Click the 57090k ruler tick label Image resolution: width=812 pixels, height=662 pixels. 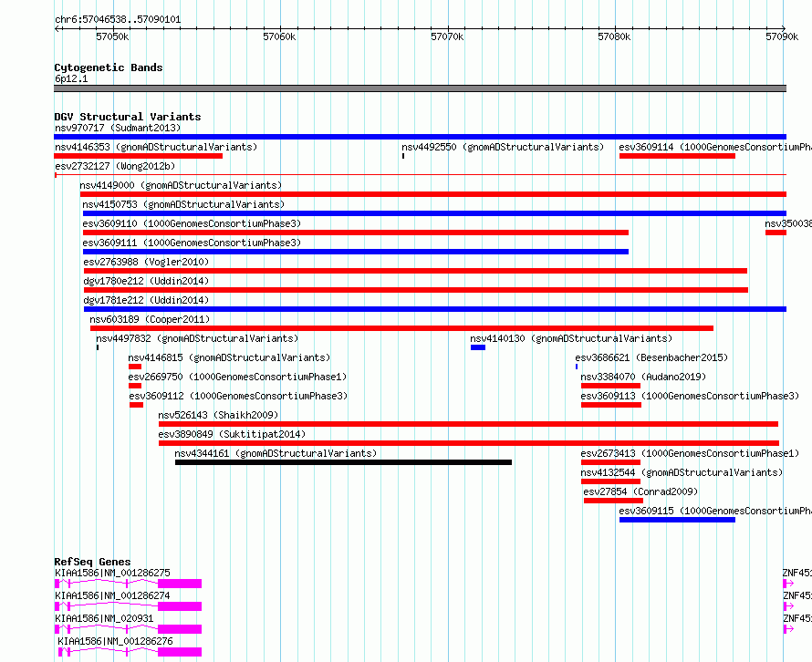[782, 36]
